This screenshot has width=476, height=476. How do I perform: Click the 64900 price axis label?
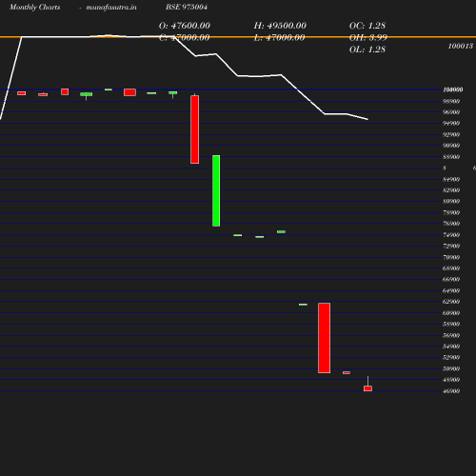(x=451, y=290)
